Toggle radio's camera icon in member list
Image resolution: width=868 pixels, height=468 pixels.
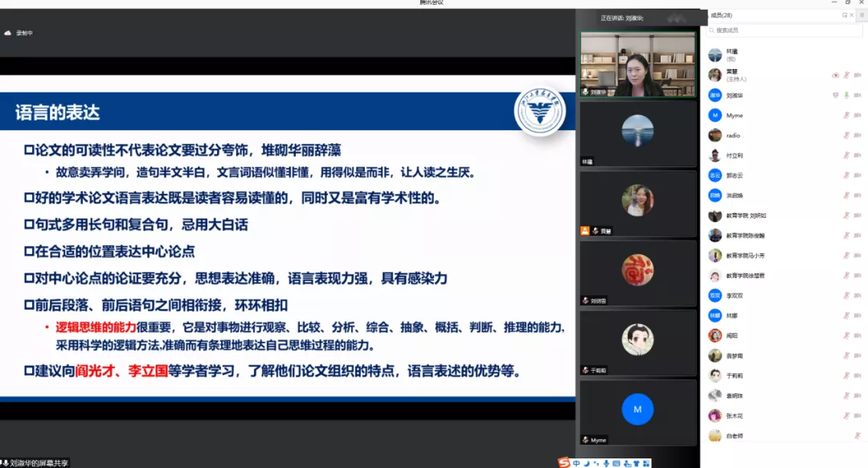(858, 135)
